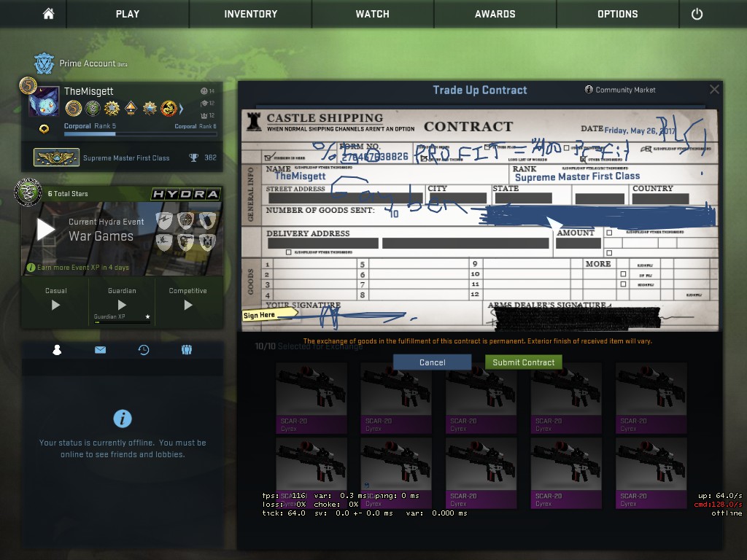Open the friends list person tab

pyautogui.click(x=57, y=350)
